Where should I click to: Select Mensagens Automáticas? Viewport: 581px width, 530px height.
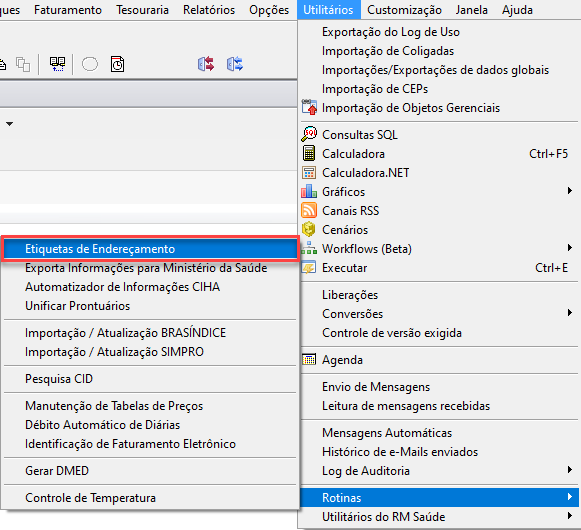point(439,433)
